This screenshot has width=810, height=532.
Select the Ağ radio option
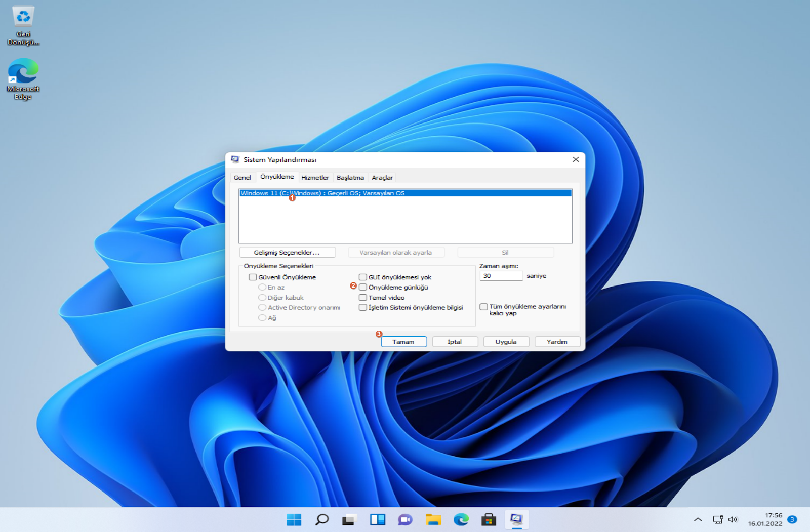[x=262, y=317]
